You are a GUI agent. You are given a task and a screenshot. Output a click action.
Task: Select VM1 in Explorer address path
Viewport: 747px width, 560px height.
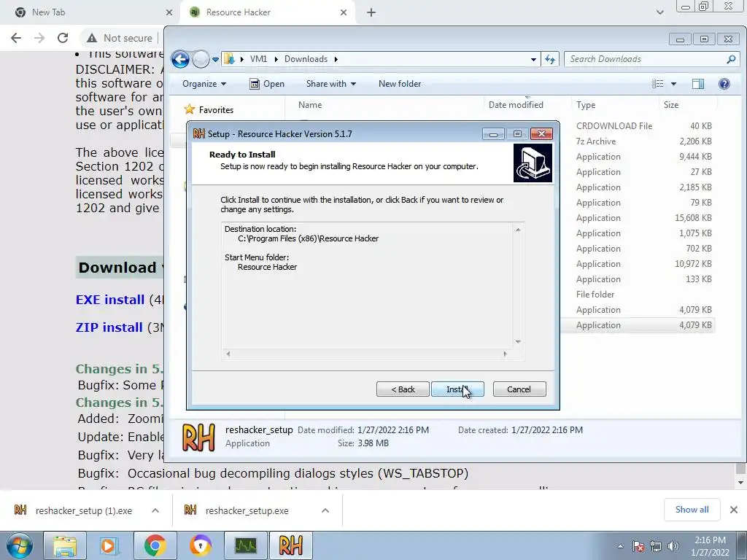[x=258, y=59]
